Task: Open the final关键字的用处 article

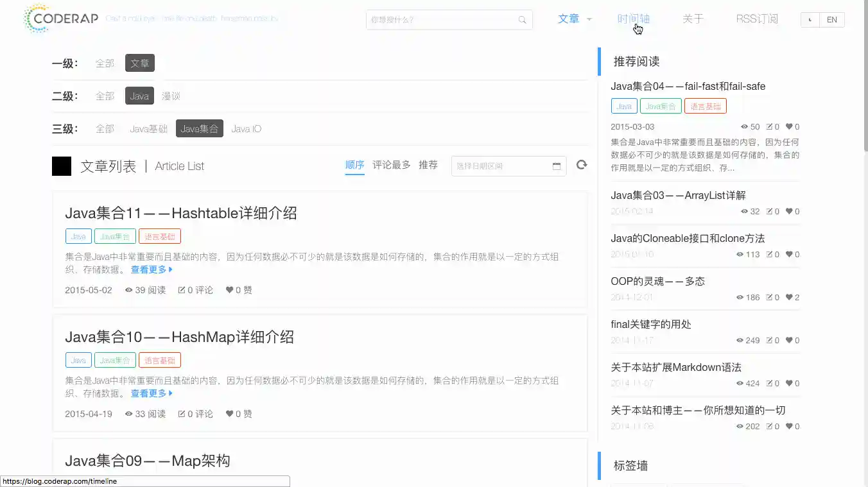Action: [651, 325]
